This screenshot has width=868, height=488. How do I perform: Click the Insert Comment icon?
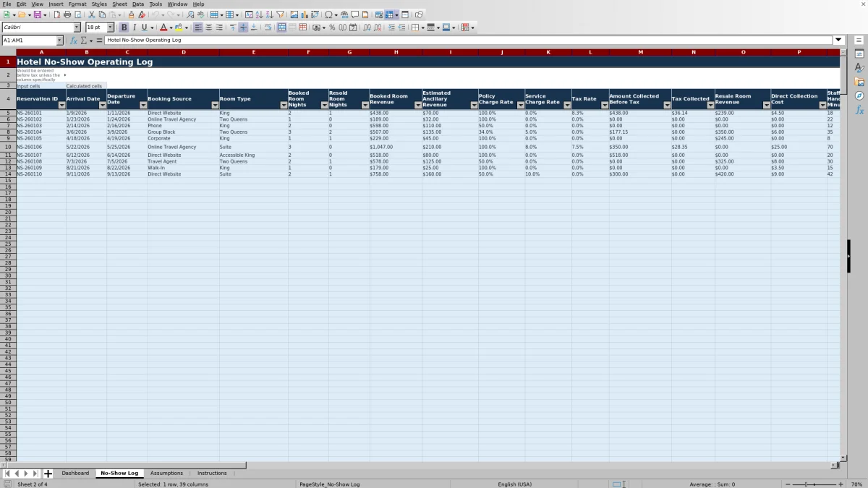tap(355, 14)
